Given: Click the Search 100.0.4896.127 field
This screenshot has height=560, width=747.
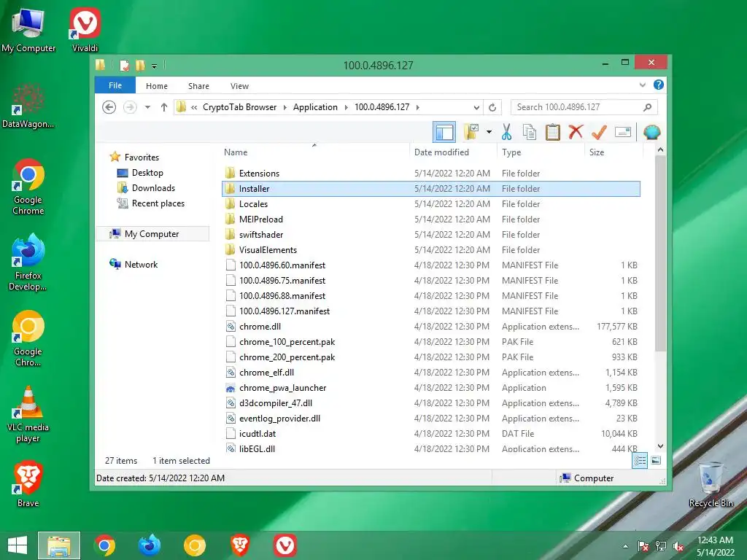Looking at the screenshot, I should 584,107.
